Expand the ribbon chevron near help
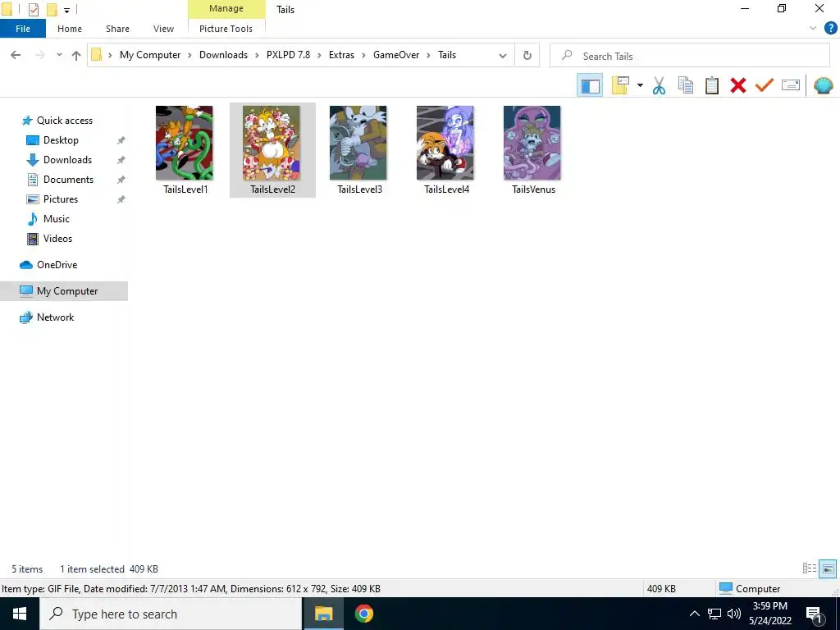The height and width of the screenshot is (630, 840). coord(813,29)
